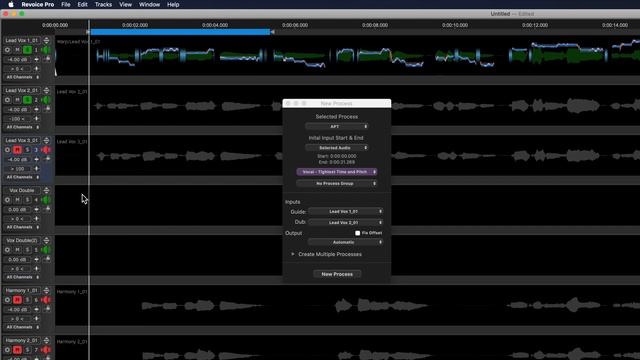
Task: Click the track reorder arrows on Vox Double
Action: (46, 190)
